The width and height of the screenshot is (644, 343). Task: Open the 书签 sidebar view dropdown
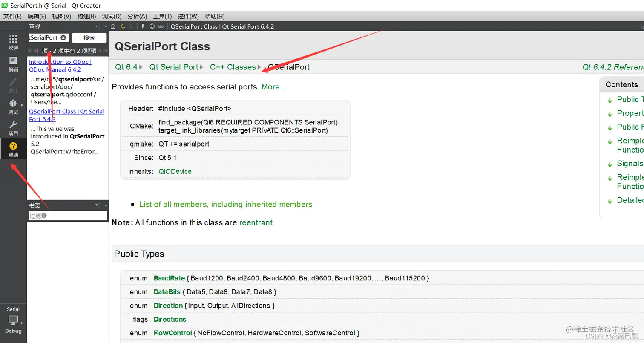coord(96,205)
